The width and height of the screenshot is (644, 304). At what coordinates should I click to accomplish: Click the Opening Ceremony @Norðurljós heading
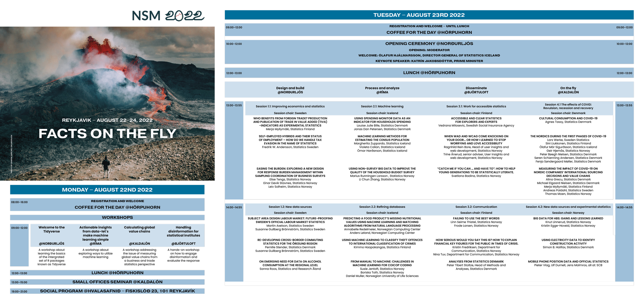coord(429,44)
